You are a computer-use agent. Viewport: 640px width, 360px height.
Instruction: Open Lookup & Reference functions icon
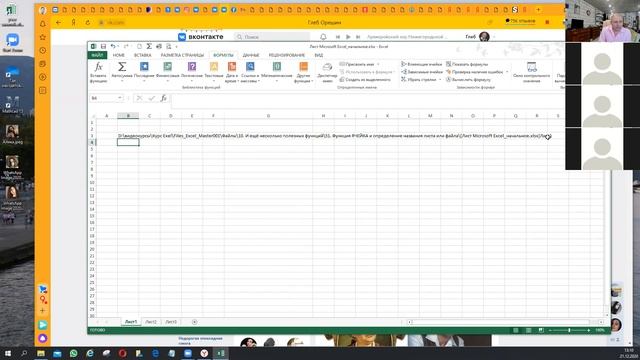(x=250, y=67)
